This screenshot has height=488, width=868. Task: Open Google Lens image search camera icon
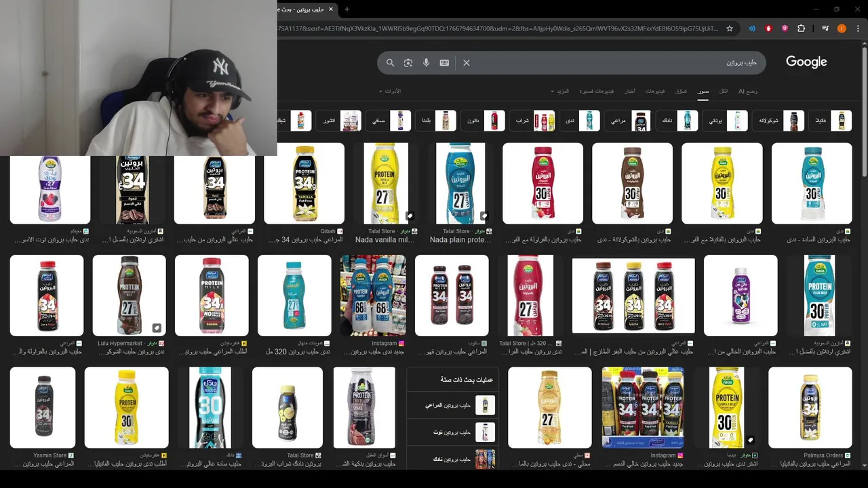click(408, 62)
